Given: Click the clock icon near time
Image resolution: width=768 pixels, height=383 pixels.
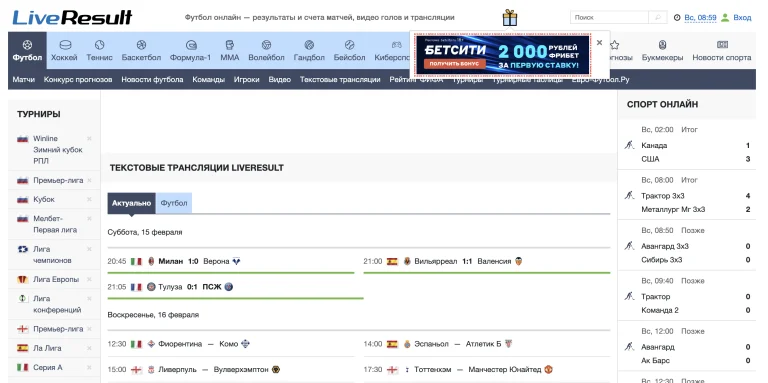Looking at the screenshot, I should pos(677,18).
